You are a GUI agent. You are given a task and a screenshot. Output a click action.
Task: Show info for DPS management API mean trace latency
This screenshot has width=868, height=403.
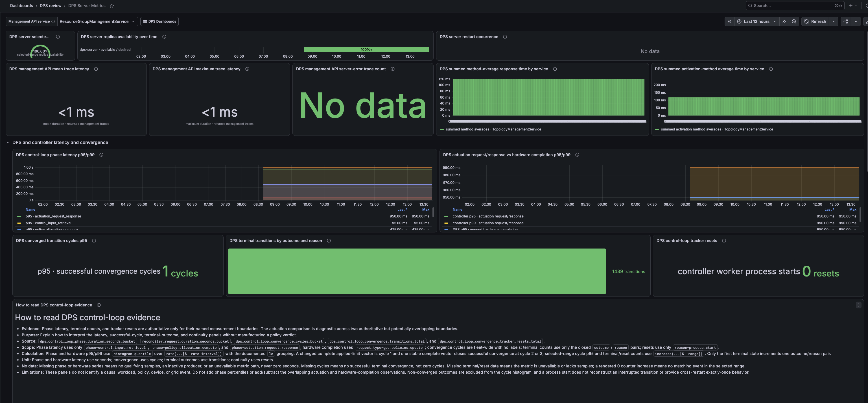coord(96,69)
